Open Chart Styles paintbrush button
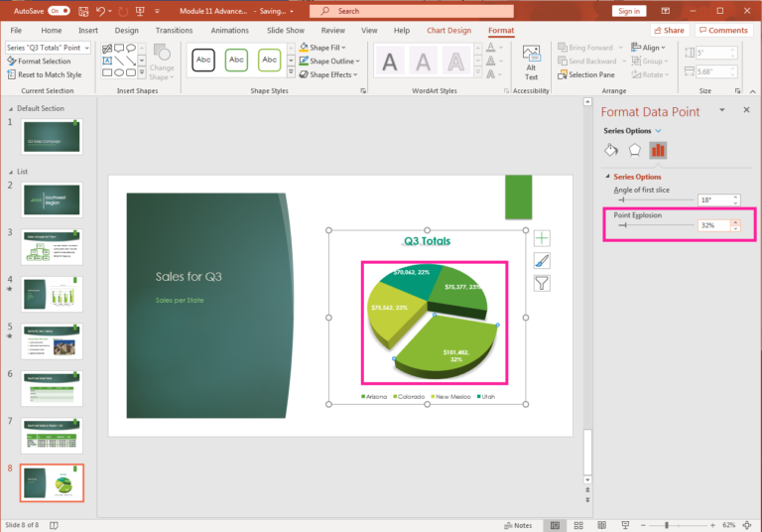762x532 pixels. [x=542, y=261]
